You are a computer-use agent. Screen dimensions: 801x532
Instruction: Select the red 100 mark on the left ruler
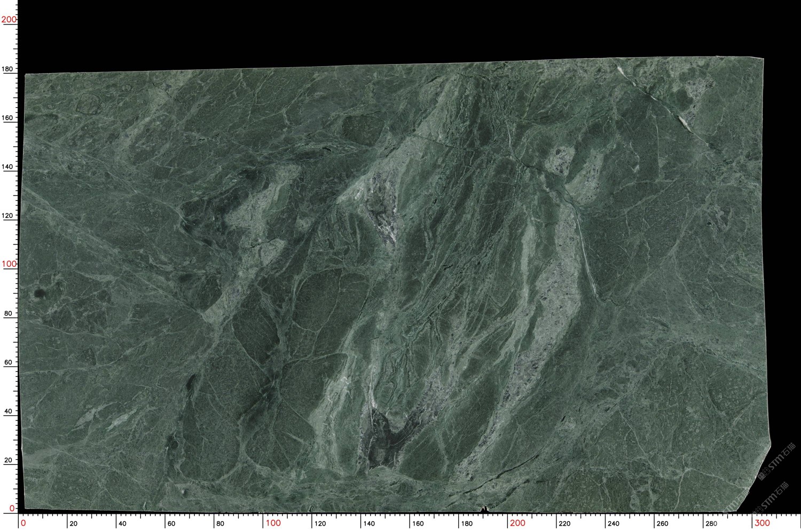[x=9, y=264]
